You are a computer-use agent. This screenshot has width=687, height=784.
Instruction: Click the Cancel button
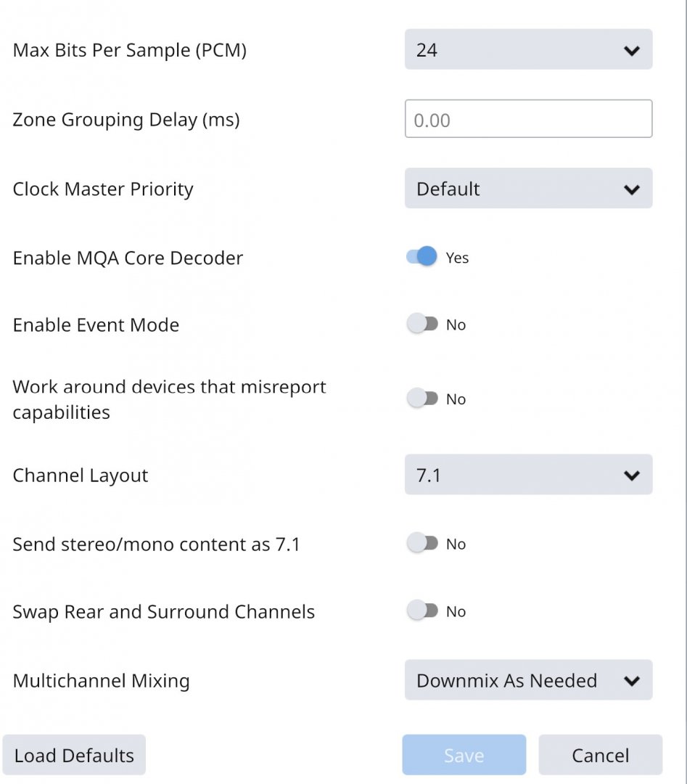[600, 755]
